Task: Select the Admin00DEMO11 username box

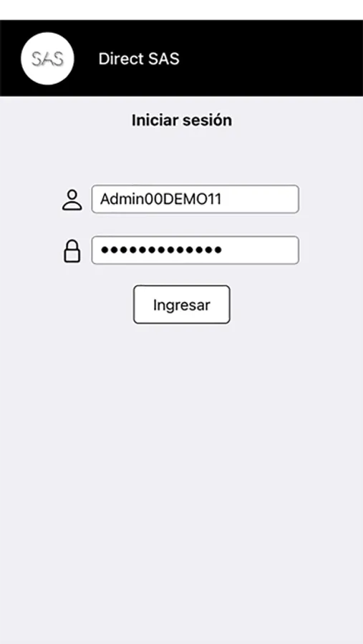Action: coord(195,199)
